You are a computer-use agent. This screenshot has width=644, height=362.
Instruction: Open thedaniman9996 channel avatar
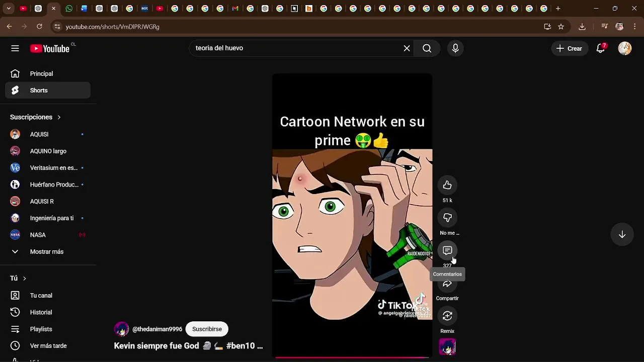121,329
